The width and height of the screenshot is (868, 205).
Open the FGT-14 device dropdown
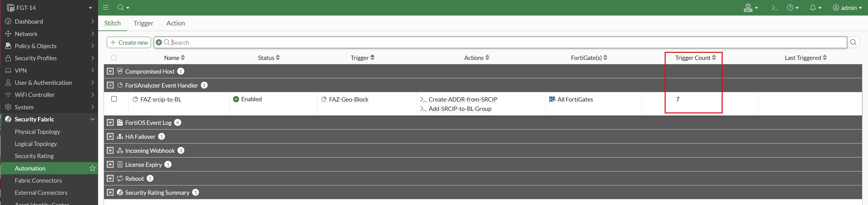pyautogui.click(x=50, y=7)
